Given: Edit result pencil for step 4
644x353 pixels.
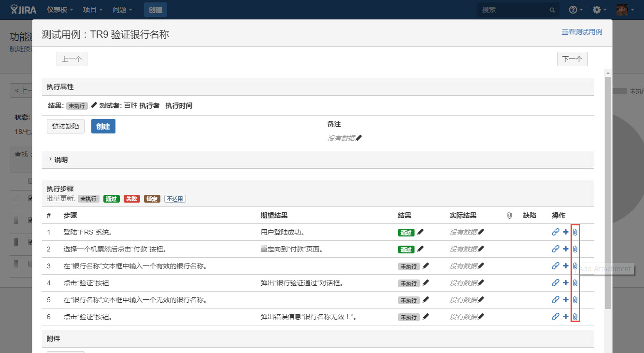Looking at the screenshot, I should (426, 283).
